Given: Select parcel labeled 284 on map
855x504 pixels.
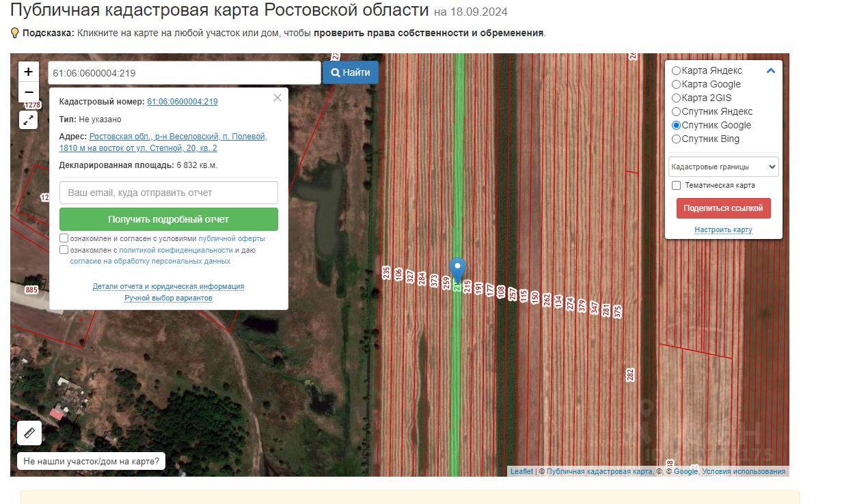Looking at the screenshot, I should 422,279.
